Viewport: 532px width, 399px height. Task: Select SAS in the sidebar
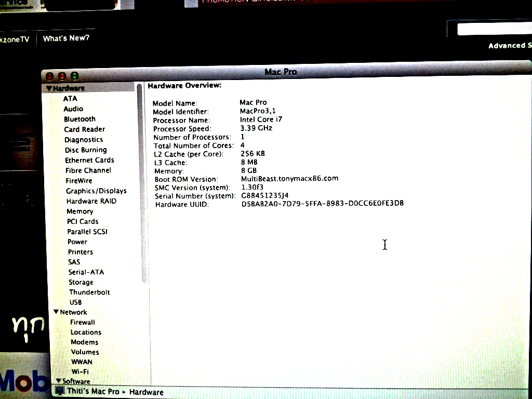coord(74,262)
